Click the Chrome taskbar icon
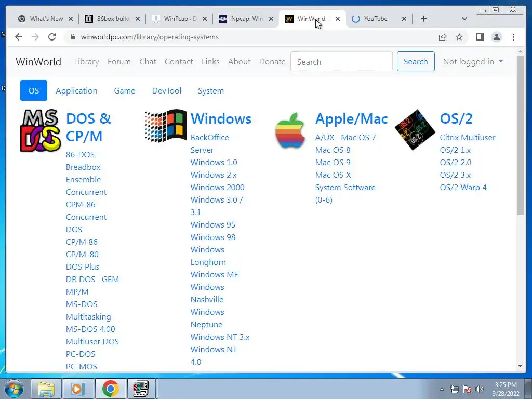 pos(110,389)
